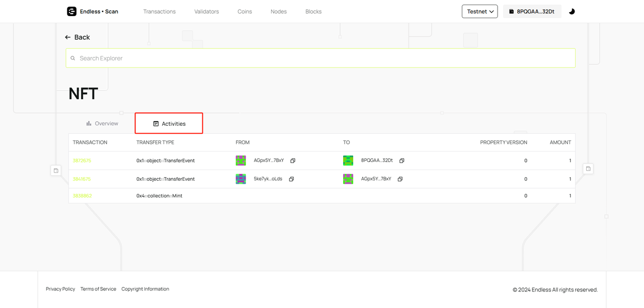644x308 pixels.
Task: Copy the 8PQGAA...32Dt recipient address
Action: point(401,161)
